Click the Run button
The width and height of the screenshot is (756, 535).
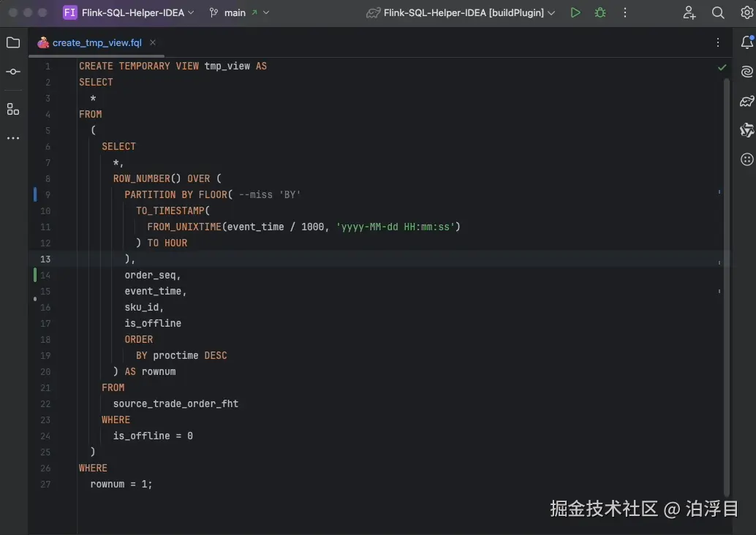pyautogui.click(x=575, y=12)
